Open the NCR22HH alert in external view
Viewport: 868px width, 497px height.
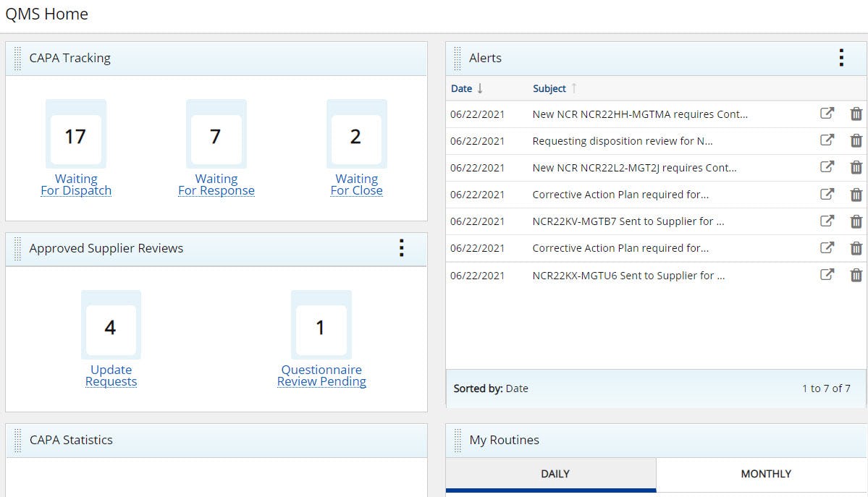(827, 114)
